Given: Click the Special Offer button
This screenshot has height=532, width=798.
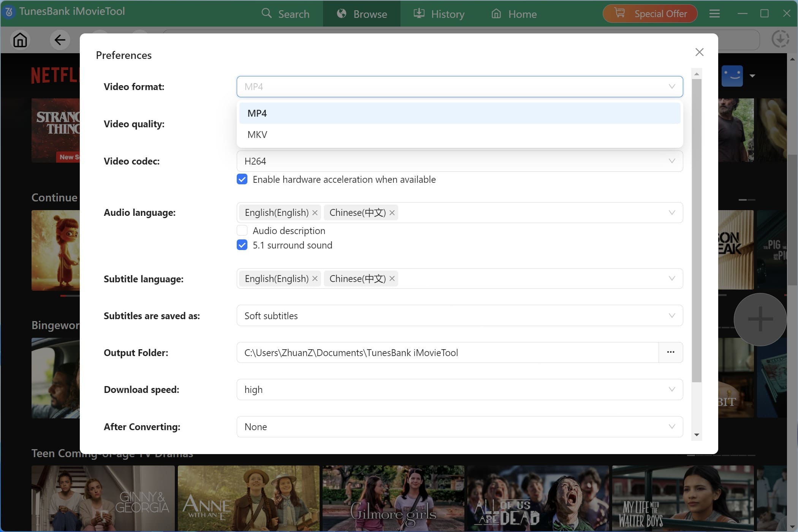Looking at the screenshot, I should tap(650, 13).
